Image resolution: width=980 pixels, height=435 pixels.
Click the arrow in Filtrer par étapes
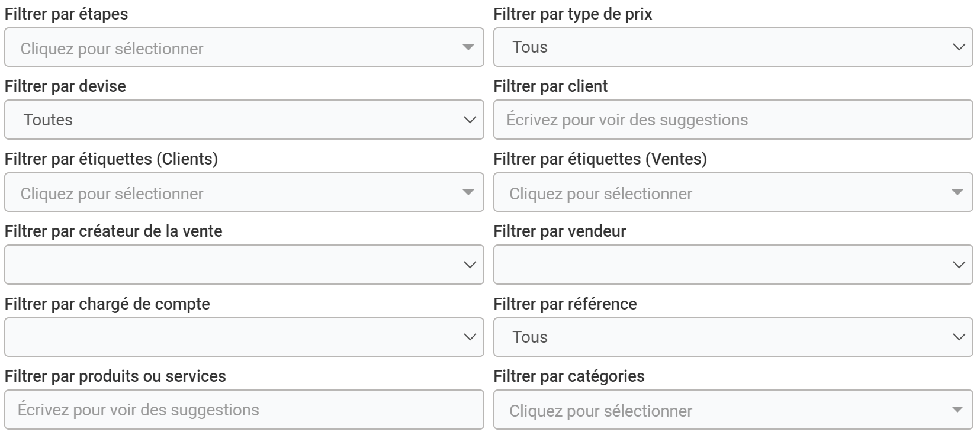coord(468,47)
